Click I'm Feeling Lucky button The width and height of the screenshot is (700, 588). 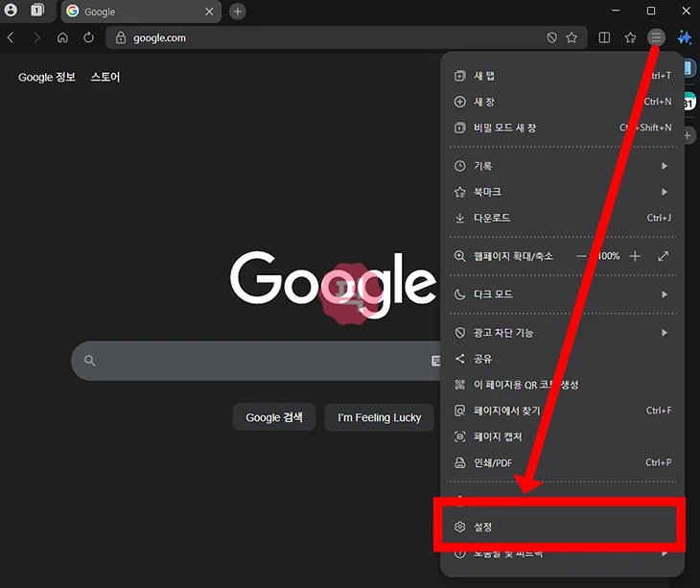pyautogui.click(x=379, y=417)
